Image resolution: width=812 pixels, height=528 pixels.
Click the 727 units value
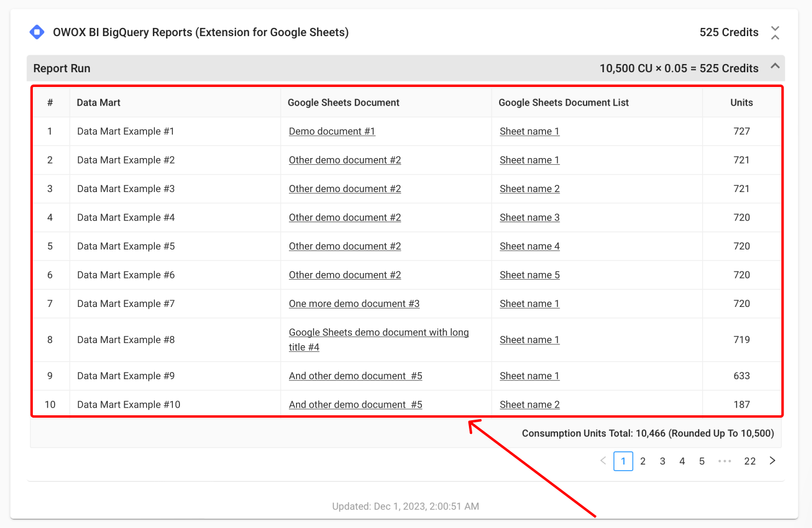tap(741, 131)
